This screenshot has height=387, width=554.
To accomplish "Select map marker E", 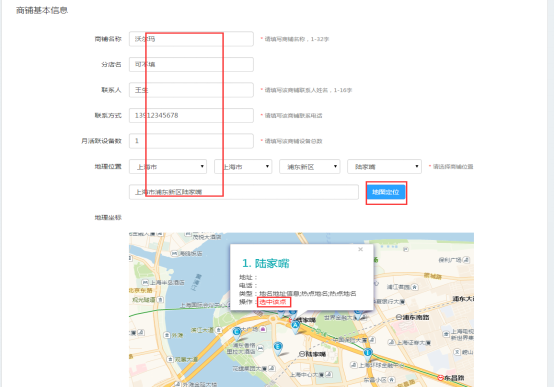I will pyautogui.click(x=278, y=348).
